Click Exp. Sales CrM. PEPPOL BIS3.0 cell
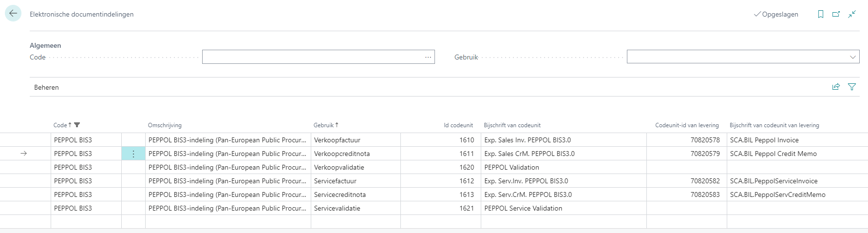The width and height of the screenshot is (868, 233). tap(564, 154)
